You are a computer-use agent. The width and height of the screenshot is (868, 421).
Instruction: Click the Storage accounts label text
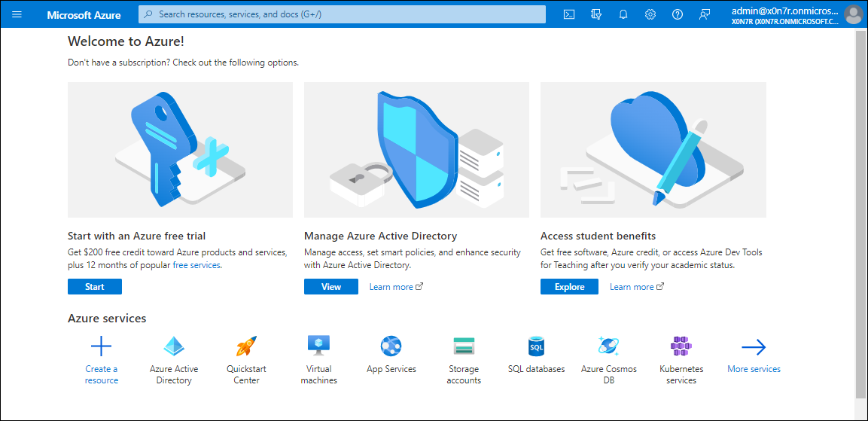[464, 374]
